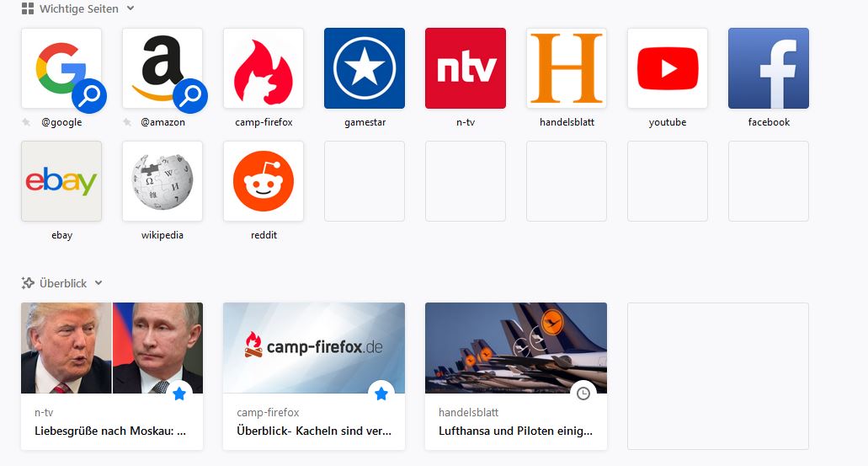The width and height of the screenshot is (868, 466).
Task: Open the @amazon search shortcut tile
Action: point(162,68)
